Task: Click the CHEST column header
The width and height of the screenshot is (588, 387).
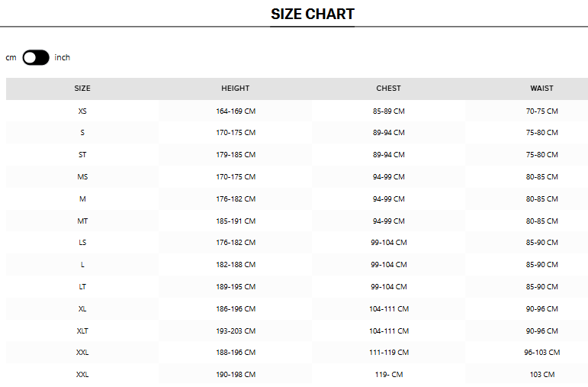Action: coord(388,89)
